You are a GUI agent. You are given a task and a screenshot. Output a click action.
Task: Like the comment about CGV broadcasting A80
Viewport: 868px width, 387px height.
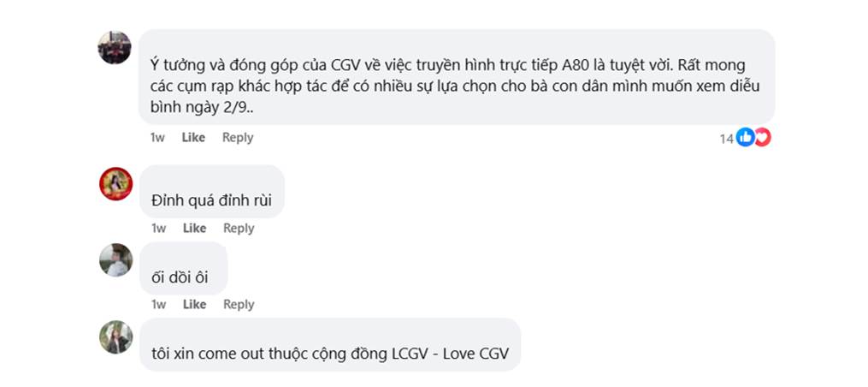pos(193,138)
